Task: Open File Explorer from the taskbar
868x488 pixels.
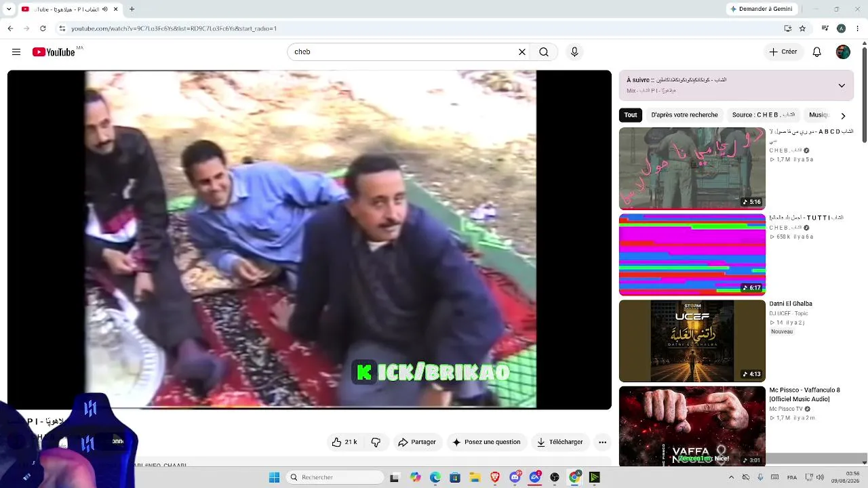Action: (x=475, y=477)
